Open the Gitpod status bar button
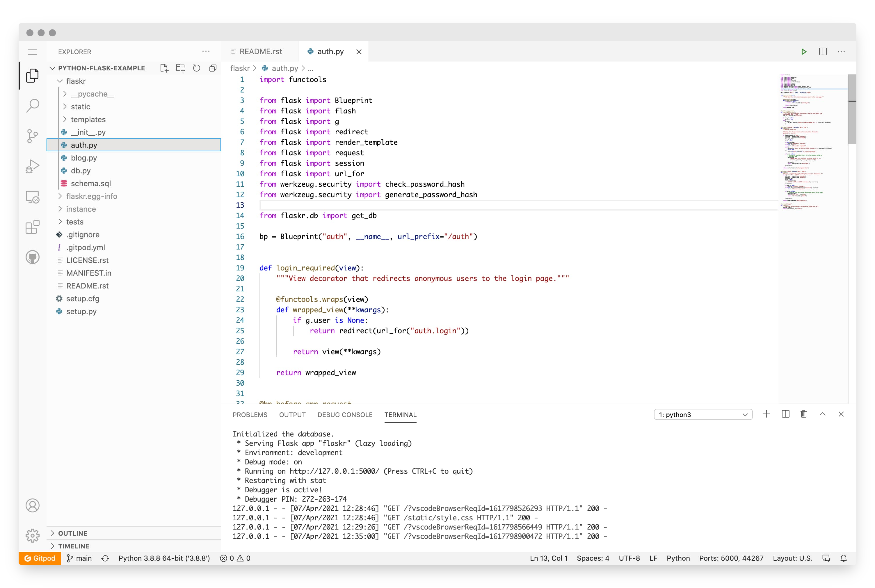This screenshot has height=588, width=875. [40, 558]
